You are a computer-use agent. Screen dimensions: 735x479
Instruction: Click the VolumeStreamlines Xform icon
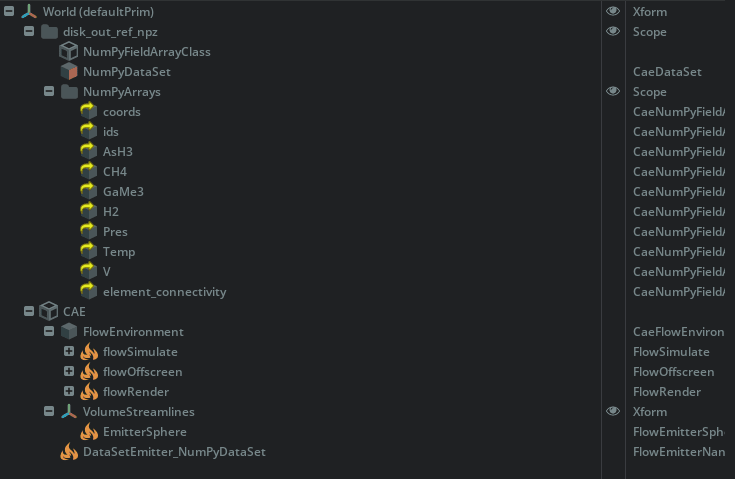[x=69, y=412]
